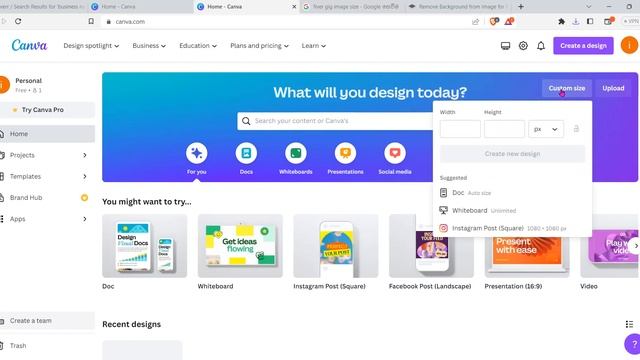Expand the Education menu
The image size is (640, 360).
tap(198, 46)
